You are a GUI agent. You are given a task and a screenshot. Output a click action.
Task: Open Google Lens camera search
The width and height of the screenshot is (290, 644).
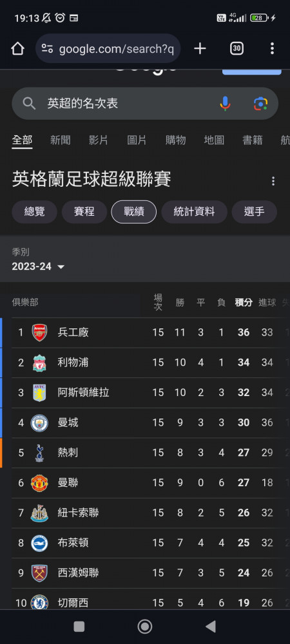tap(261, 104)
